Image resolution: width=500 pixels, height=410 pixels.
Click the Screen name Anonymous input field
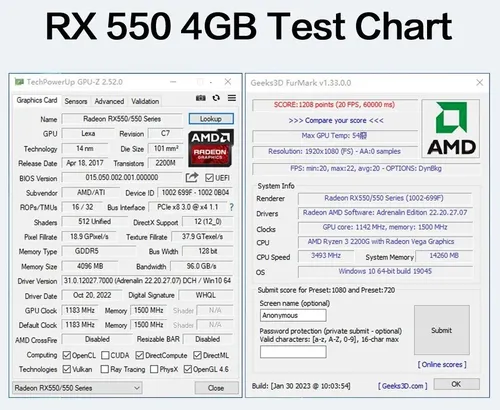pyautogui.click(x=293, y=315)
